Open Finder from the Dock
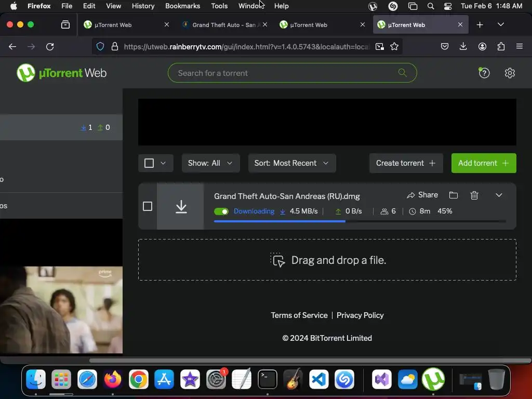 36,379
